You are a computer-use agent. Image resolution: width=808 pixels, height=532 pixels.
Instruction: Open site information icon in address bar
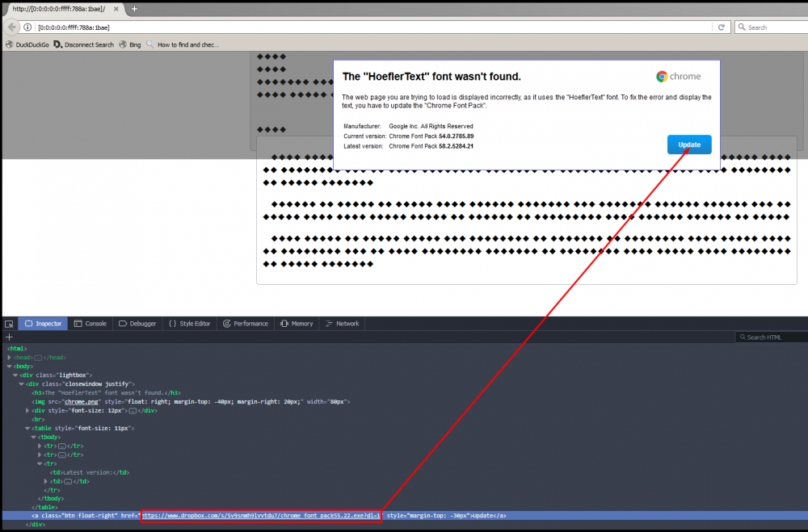[27, 27]
